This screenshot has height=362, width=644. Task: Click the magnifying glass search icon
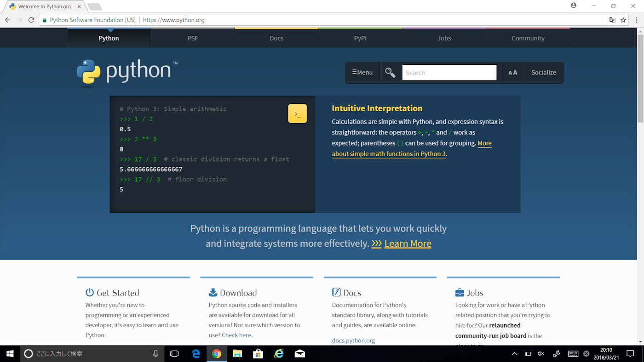(390, 73)
